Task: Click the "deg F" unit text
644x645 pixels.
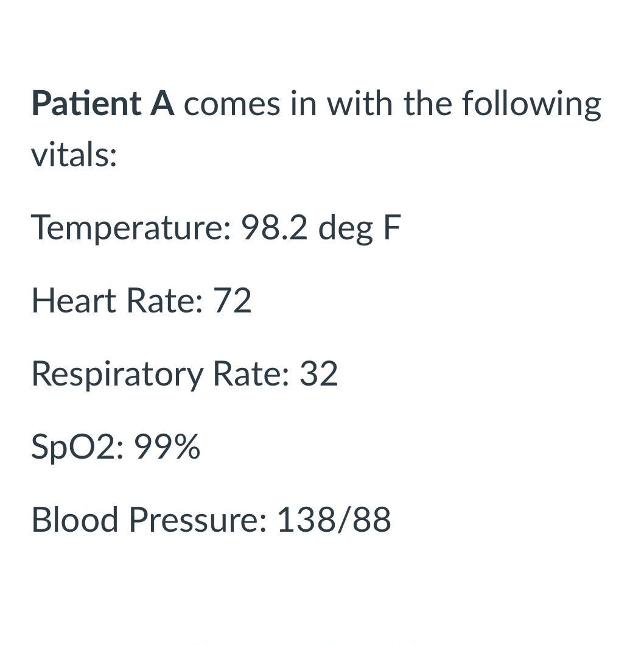Action: [360, 228]
